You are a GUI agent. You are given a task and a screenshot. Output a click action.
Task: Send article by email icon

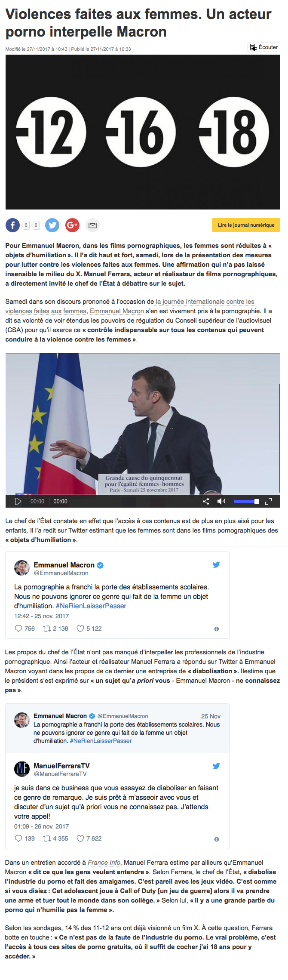tap(92, 225)
